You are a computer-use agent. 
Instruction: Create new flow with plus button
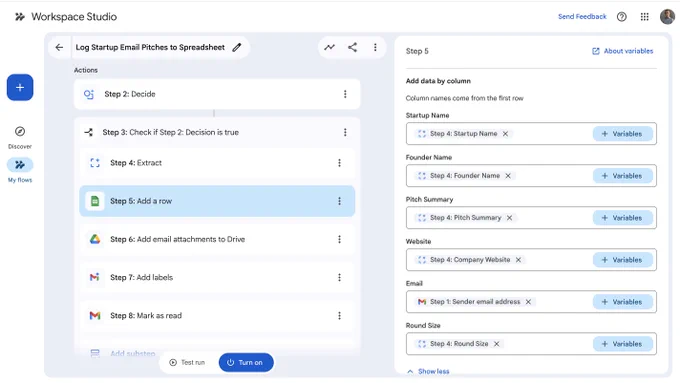pyautogui.click(x=20, y=88)
